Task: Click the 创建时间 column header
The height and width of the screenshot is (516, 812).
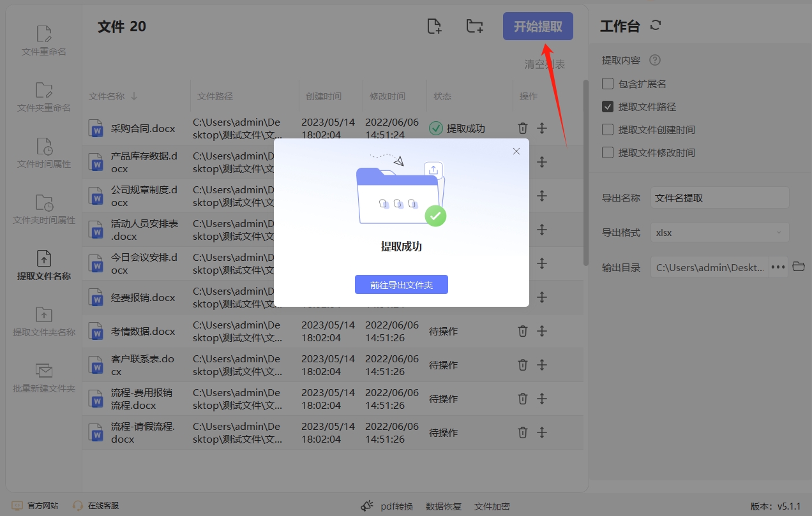Action: point(324,96)
